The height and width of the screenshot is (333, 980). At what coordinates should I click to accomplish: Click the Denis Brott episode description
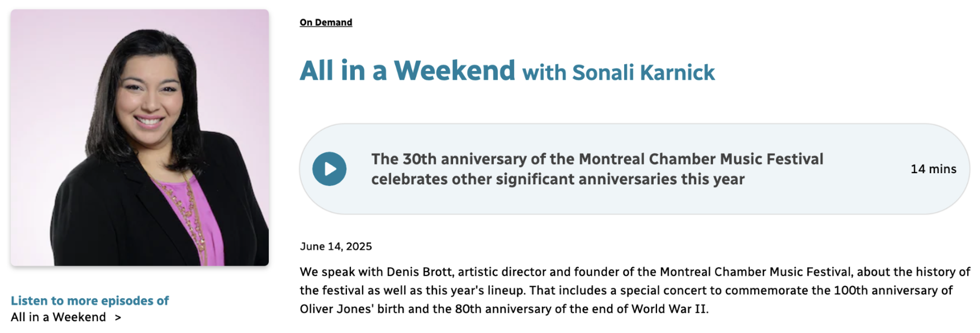[631, 291]
